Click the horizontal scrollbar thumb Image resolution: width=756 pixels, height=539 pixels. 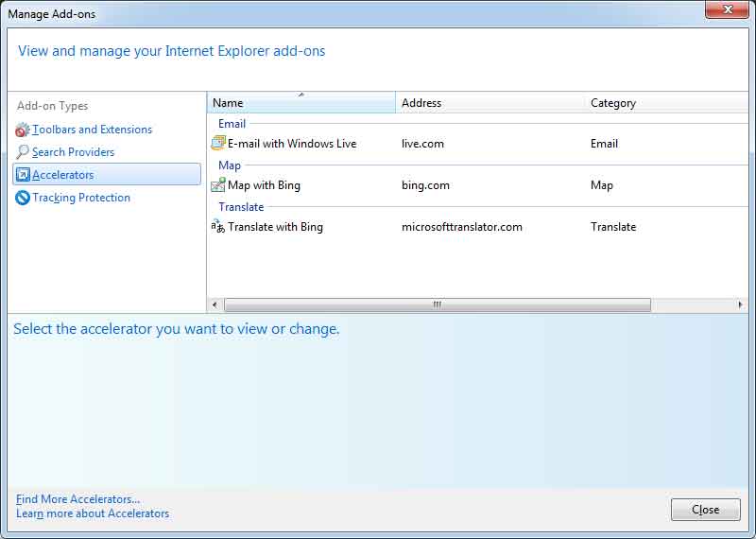pyautogui.click(x=438, y=305)
